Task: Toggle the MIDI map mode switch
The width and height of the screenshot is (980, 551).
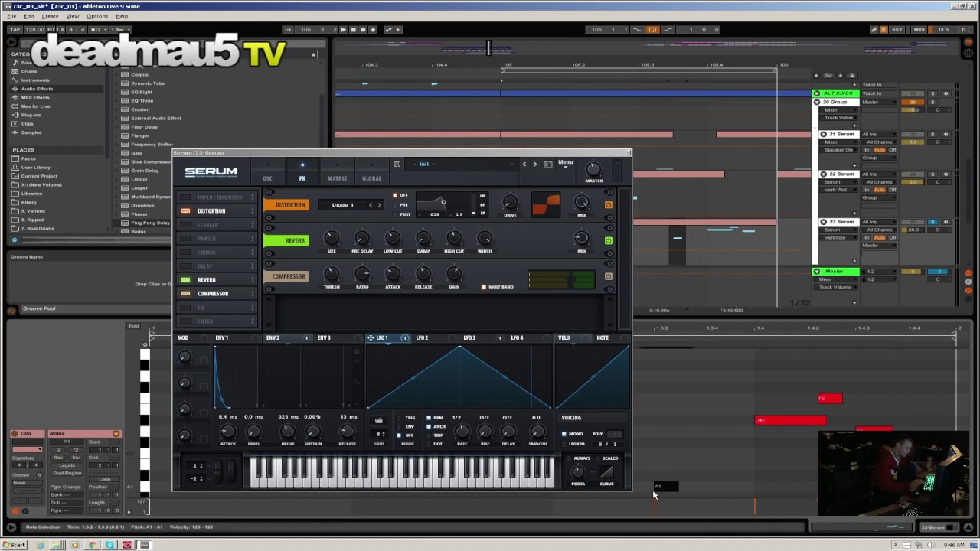Action: (920, 30)
